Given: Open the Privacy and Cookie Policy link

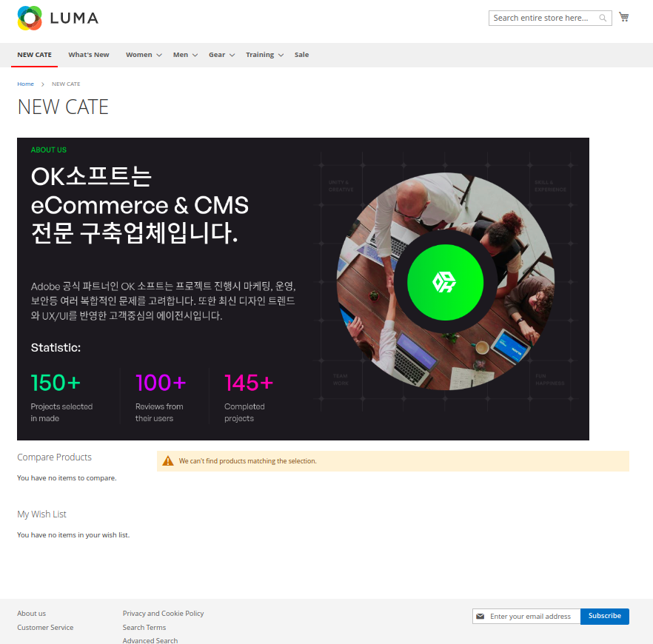Looking at the screenshot, I should (163, 613).
